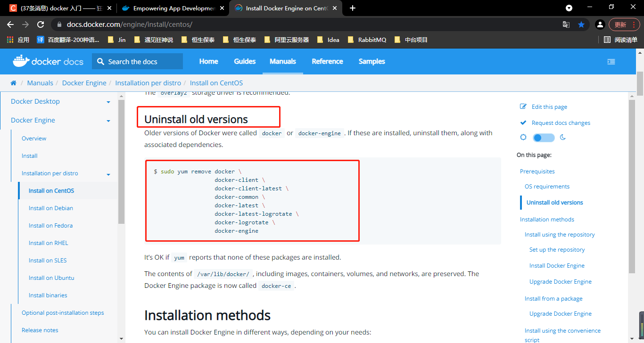Image resolution: width=644 pixels, height=343 pixels.
Task: Open the 应用 apps shortcut
Action: 18,40
